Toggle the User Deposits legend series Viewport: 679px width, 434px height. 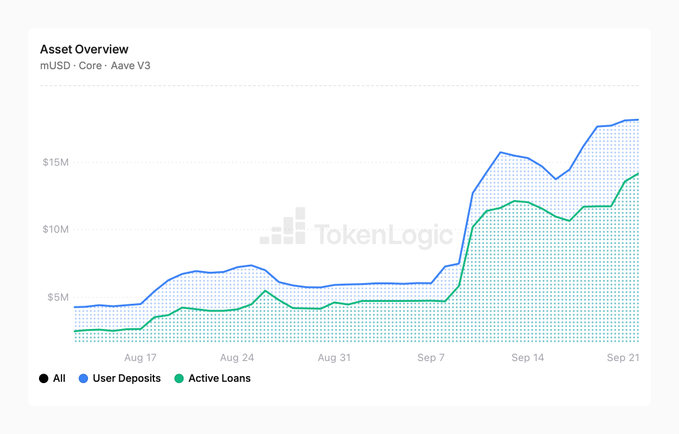coord(120,378)
